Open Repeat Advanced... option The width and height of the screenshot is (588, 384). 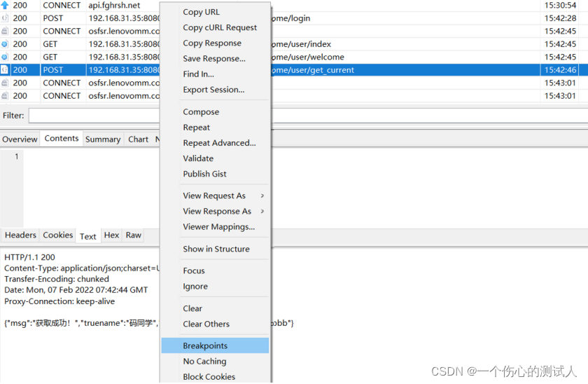(x=219, y=143)
